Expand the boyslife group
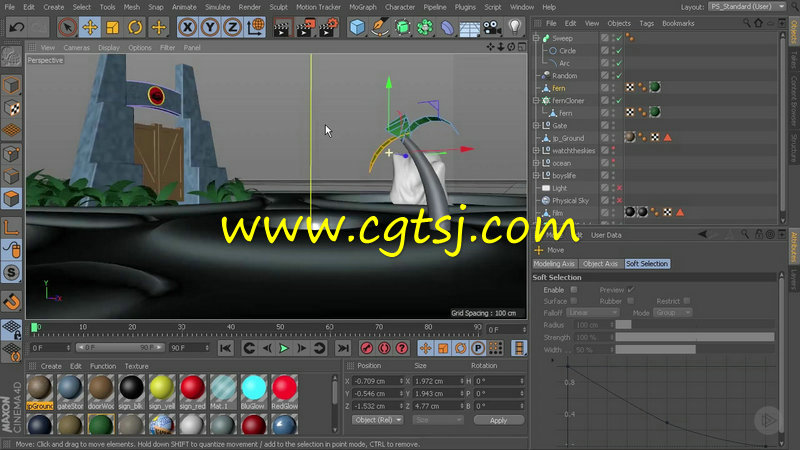The height and width of the screenshot is (450, 800). pos(536,176)
